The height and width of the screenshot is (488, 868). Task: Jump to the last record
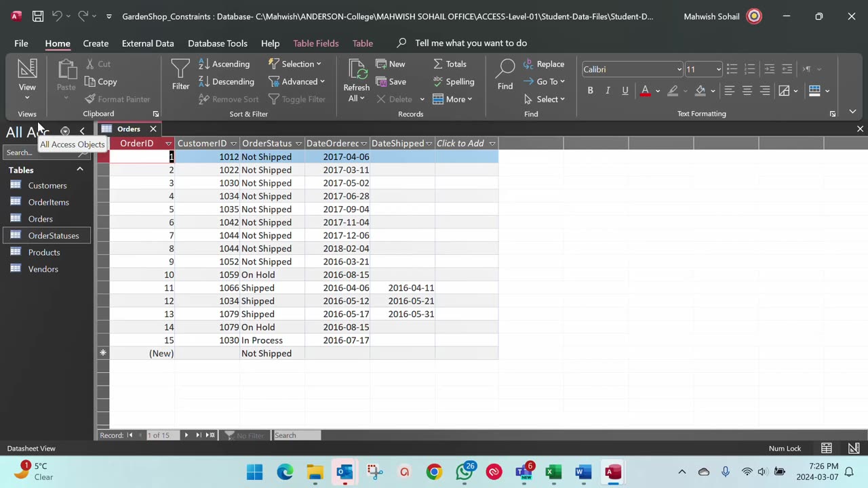(199, 435)
